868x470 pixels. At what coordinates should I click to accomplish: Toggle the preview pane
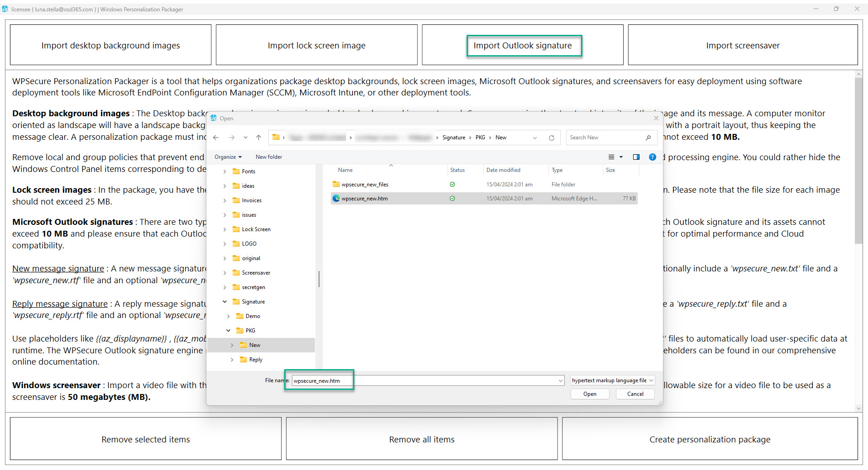(636, 157)
